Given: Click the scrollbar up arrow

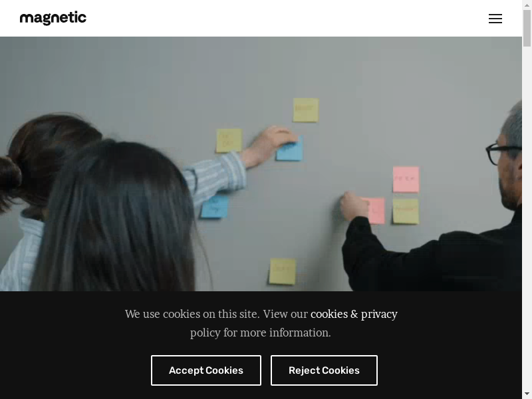Looking at the screenshot, I should (x=527, y=5).
